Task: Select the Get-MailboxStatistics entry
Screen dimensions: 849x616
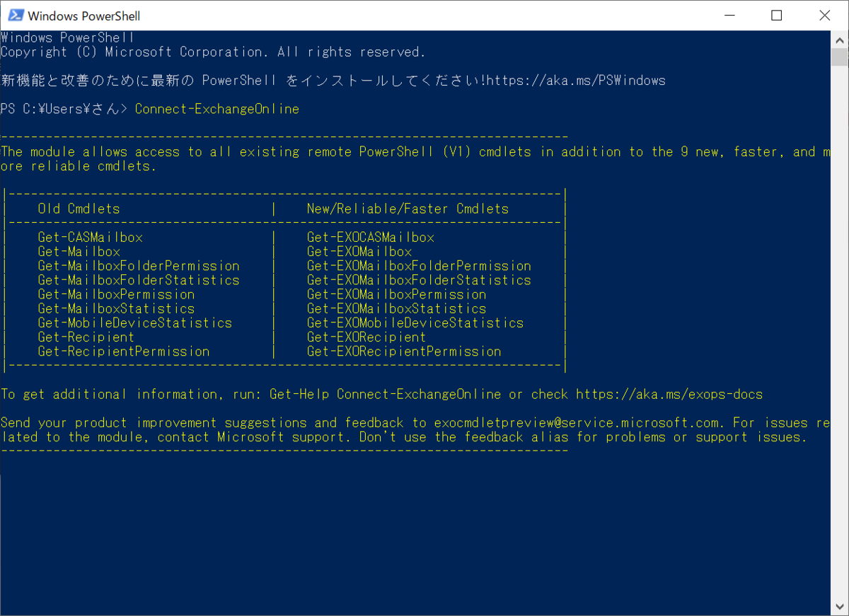Action: 116,308
